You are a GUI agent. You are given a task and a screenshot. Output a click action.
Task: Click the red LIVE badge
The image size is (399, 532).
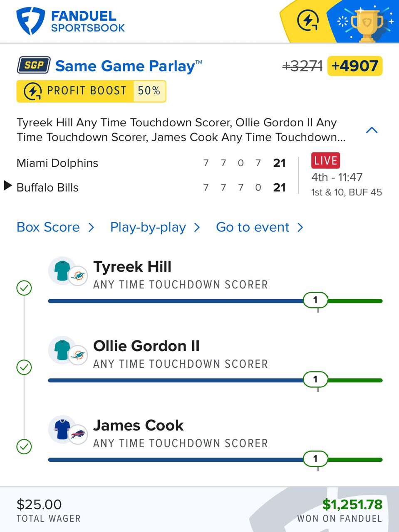tap(325, 160)
